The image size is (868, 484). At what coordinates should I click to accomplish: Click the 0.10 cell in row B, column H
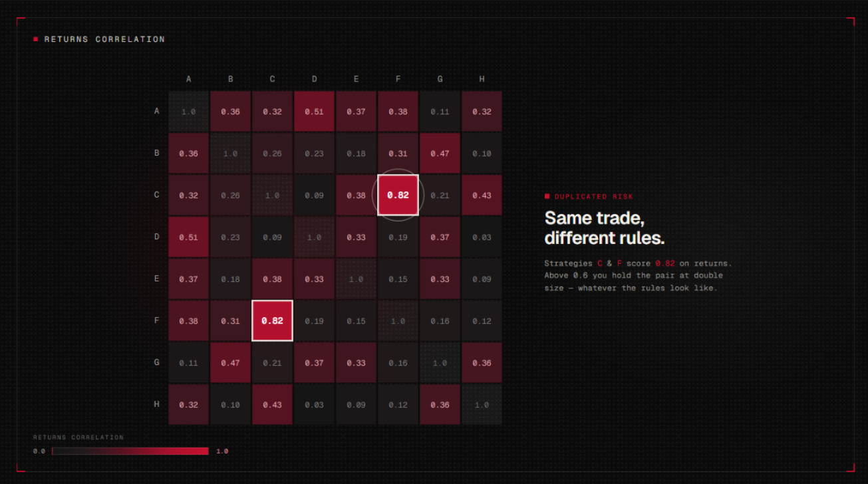click(x=482, y=153)
